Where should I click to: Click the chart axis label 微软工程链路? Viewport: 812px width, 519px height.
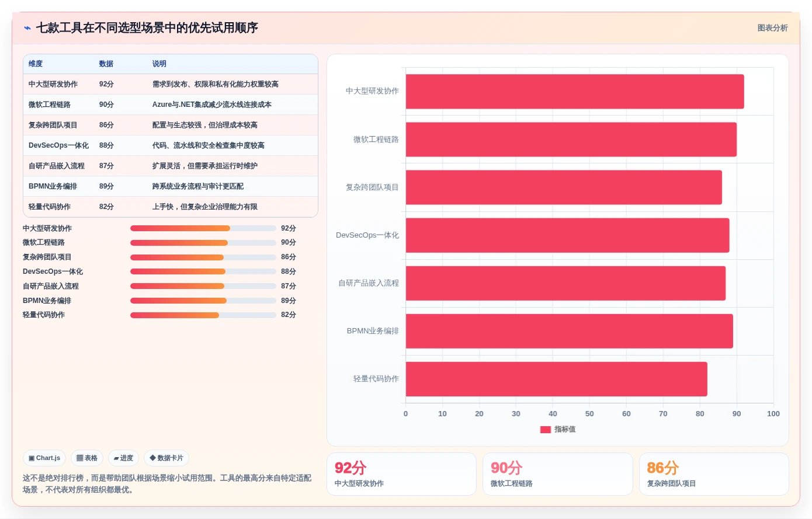tap(376, 140)
